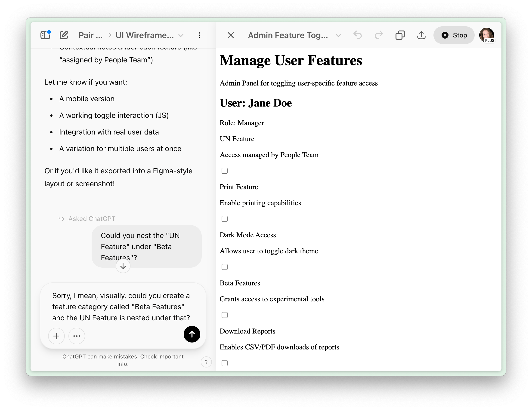Select the 'Could you nest the UN Feature' message bubble

click(147, 247)
